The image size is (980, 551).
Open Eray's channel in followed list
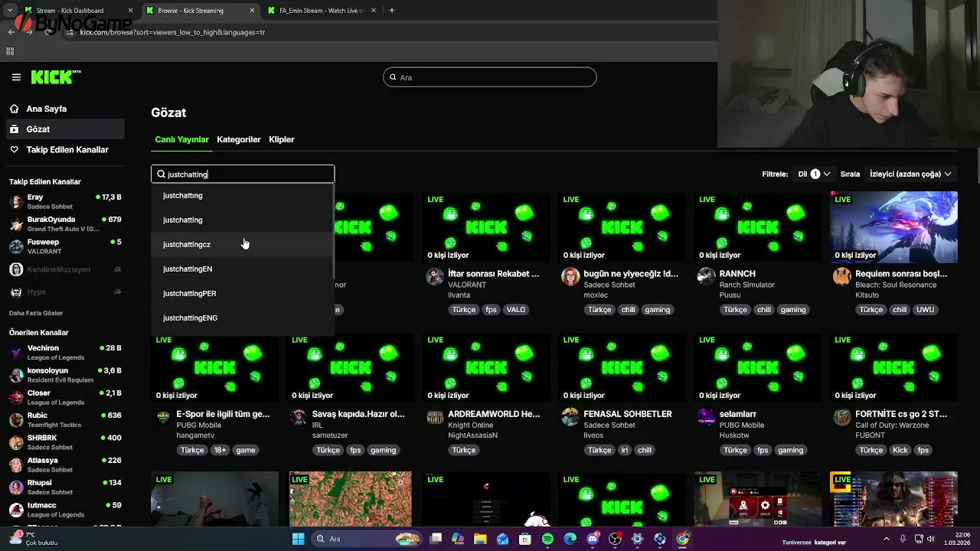click(x=65, y=202)
